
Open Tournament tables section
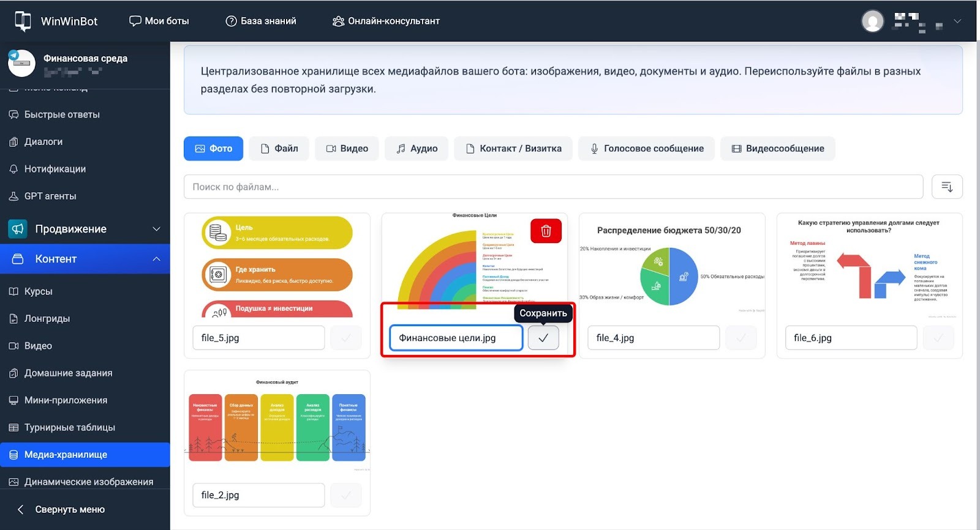tap(69, 427)
